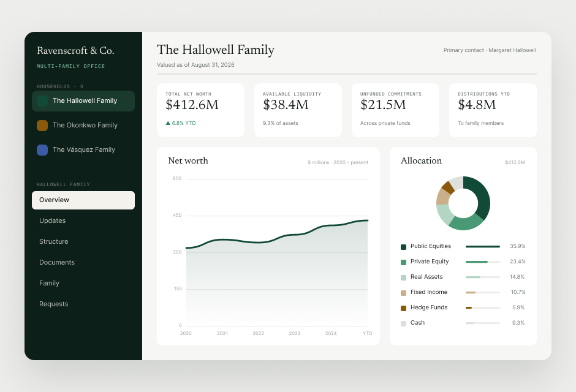576x392 pixels.
Task: Click the Hedge Funds progress bar
Action: [483, 308]
